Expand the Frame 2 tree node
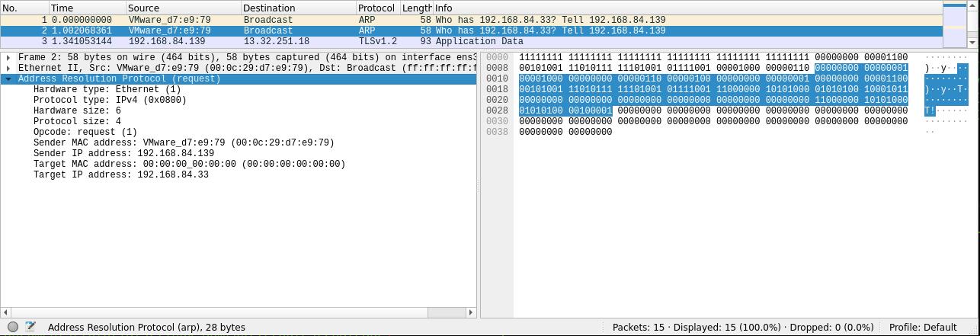This screenshot has width=980, height=336. pos(8,57)
